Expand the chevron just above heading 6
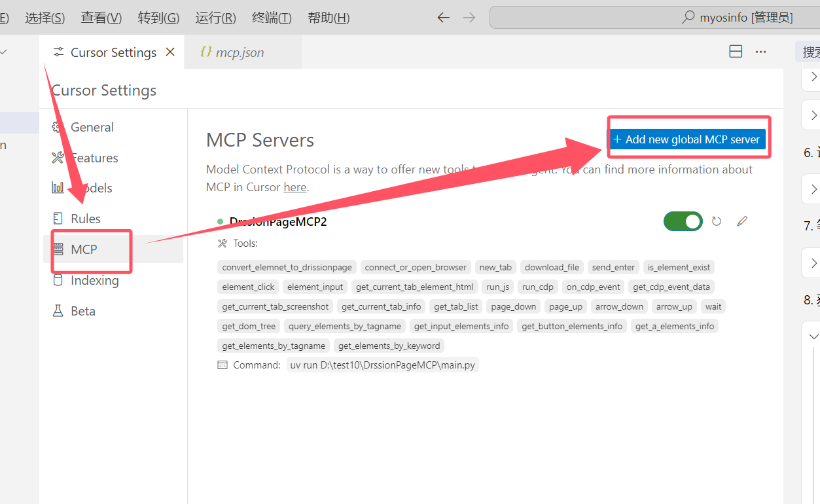The height and width of the screenshot is (504, 820). pos(813,115)
